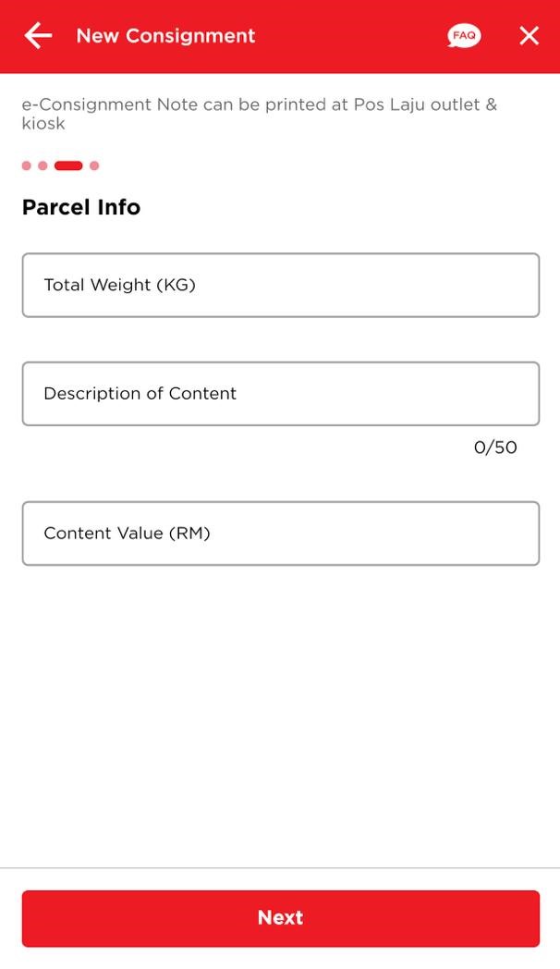Viewport: 560px width, 969px height.
Task: Click the blank area below Content Value
Action: click(280, 712)
